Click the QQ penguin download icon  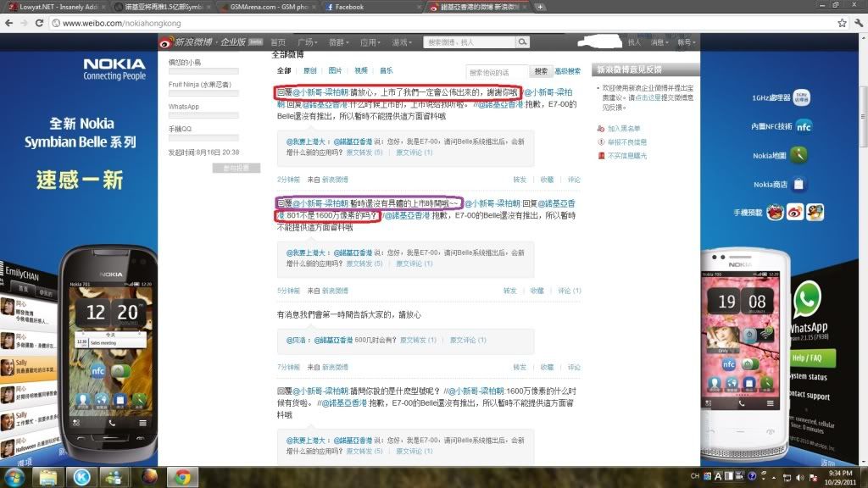tap(815, 212)
